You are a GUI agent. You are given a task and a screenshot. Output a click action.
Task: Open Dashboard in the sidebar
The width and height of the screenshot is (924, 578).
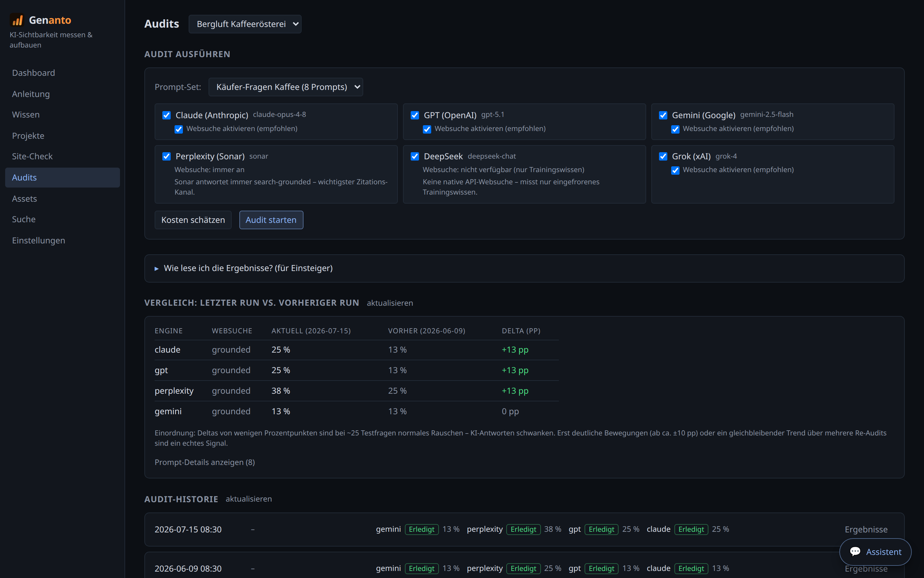[63, 73]
